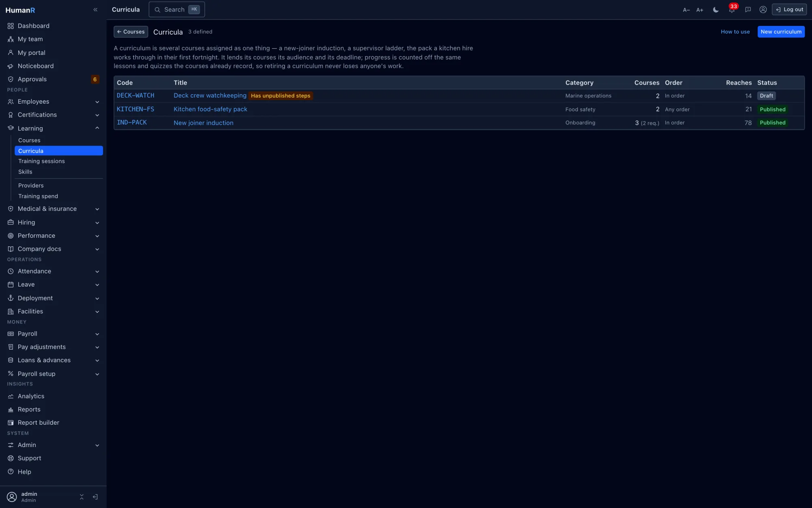The width and height of the screenshot is (812, 508).
Task: Expand the Admin section
Action: [x=53, y=445]
